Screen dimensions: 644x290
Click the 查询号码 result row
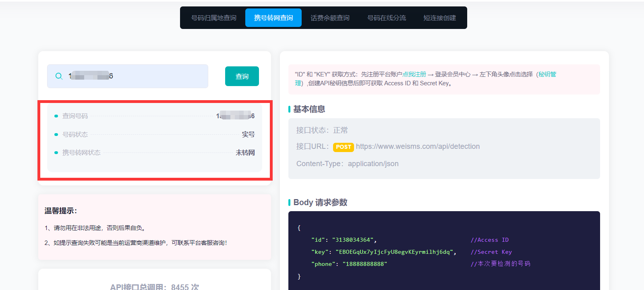[154, 116]
